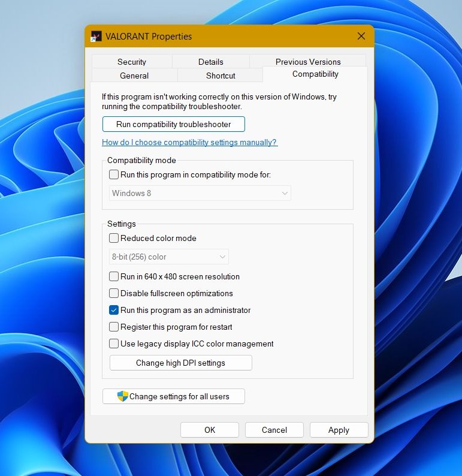Enable Reduced color mode

coord(114,238)
